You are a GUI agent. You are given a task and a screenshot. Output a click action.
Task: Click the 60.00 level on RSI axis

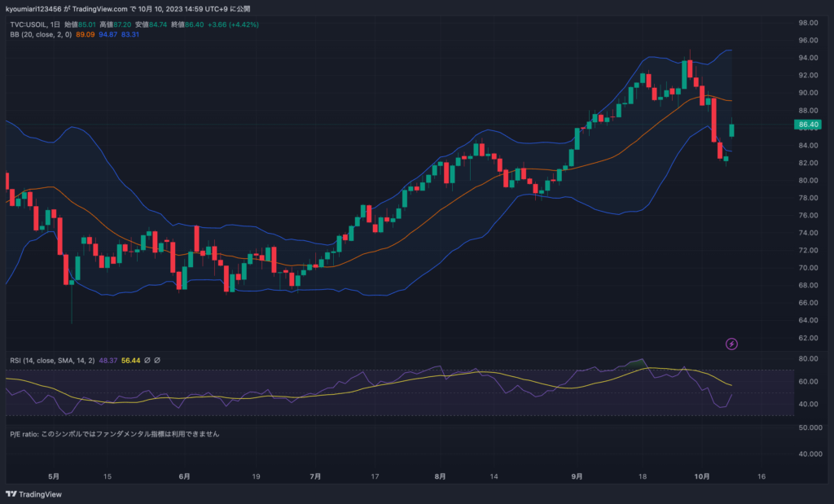click(808, 381)
